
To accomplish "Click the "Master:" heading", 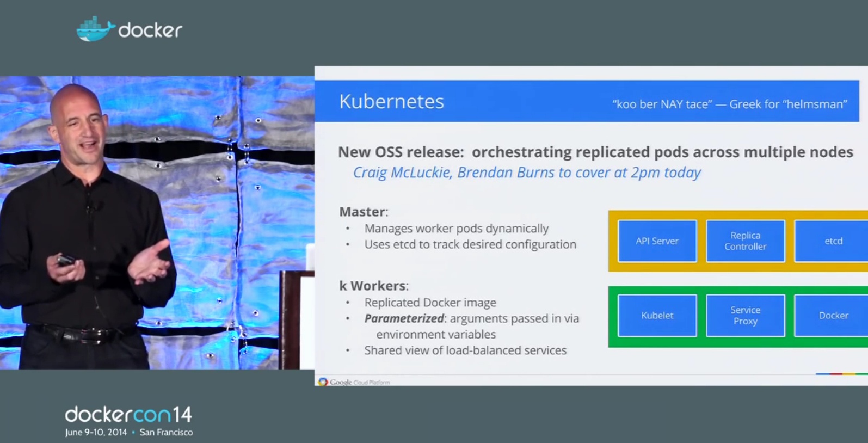I will tap(364, 212).
